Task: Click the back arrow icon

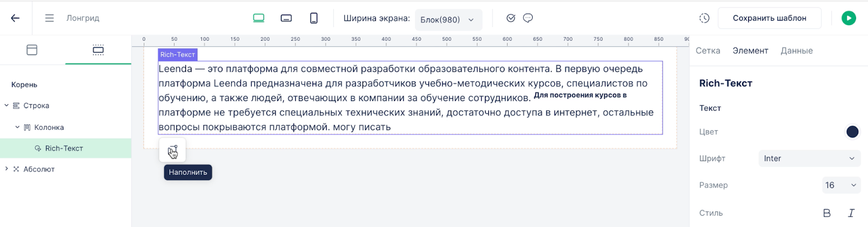Action: click(x=15, y=18)
